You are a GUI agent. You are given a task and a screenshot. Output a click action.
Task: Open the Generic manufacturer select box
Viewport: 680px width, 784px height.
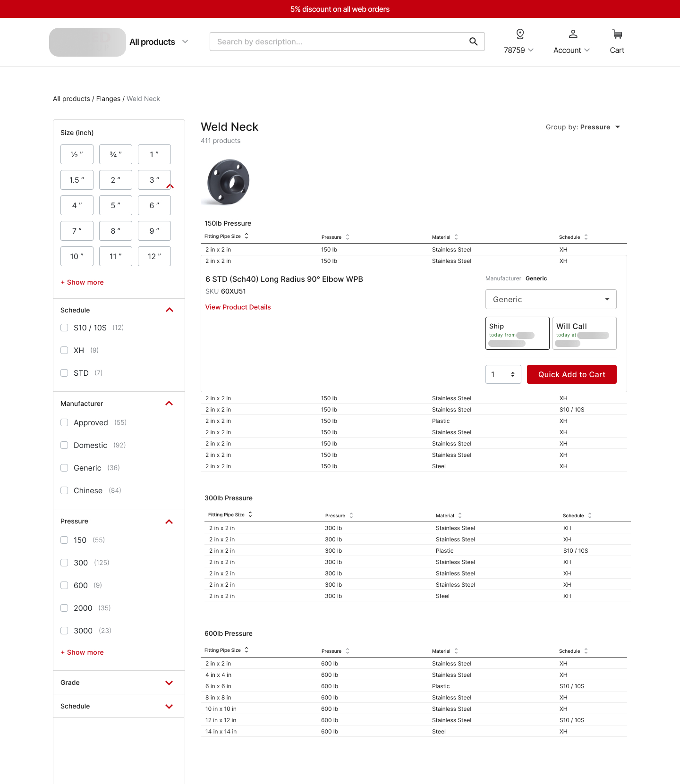tap(551, 299)
